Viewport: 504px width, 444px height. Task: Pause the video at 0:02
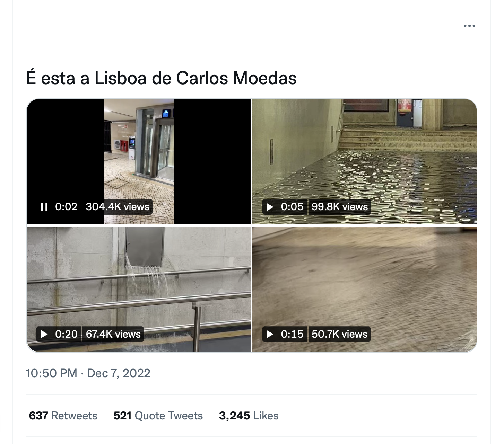tap(44, 207)
